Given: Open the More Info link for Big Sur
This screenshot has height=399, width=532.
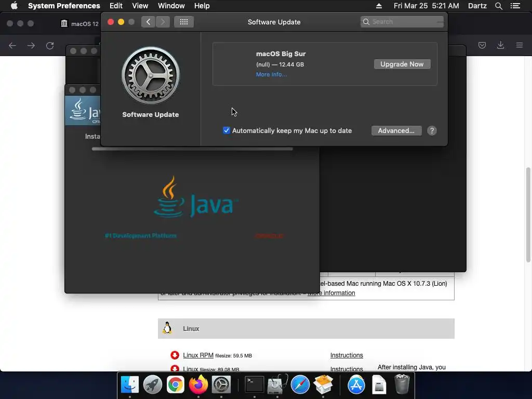Looking at the screenshot, I should point(271,74).
